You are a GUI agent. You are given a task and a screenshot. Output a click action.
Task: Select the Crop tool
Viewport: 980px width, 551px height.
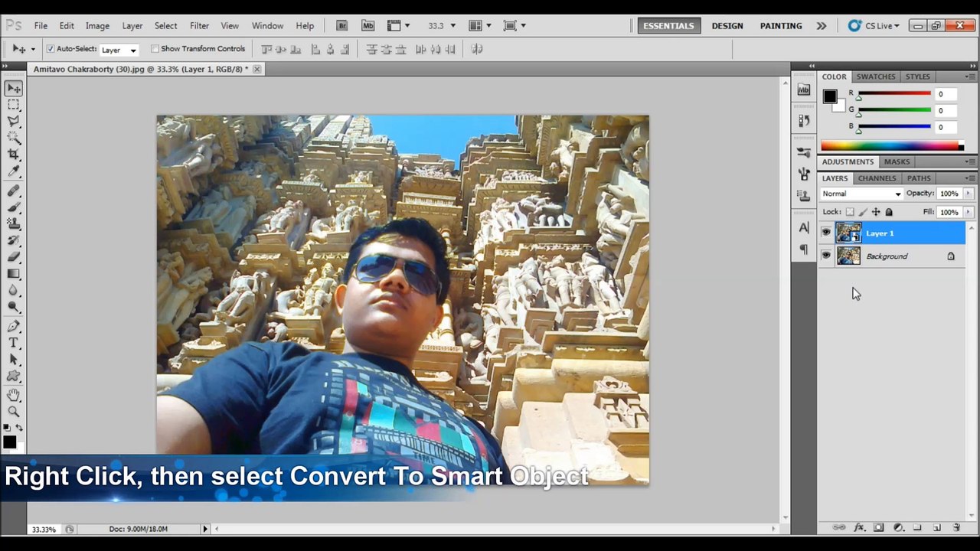click(14, 155)
